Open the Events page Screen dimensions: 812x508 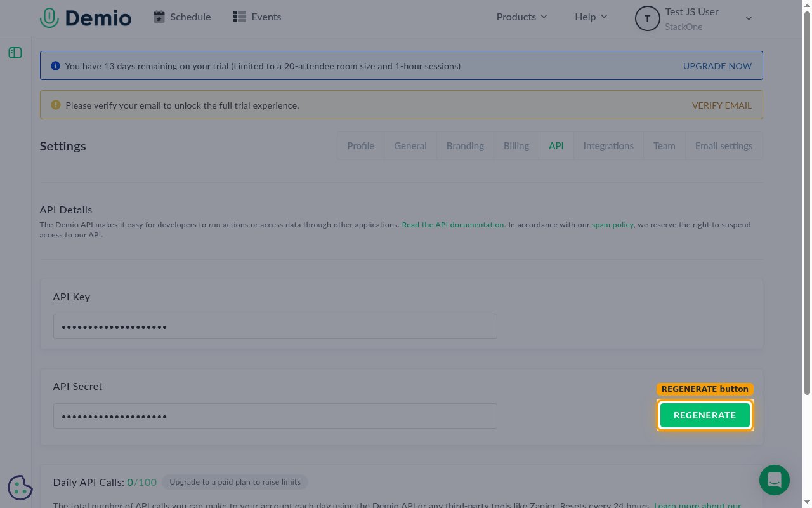[257, 17]
